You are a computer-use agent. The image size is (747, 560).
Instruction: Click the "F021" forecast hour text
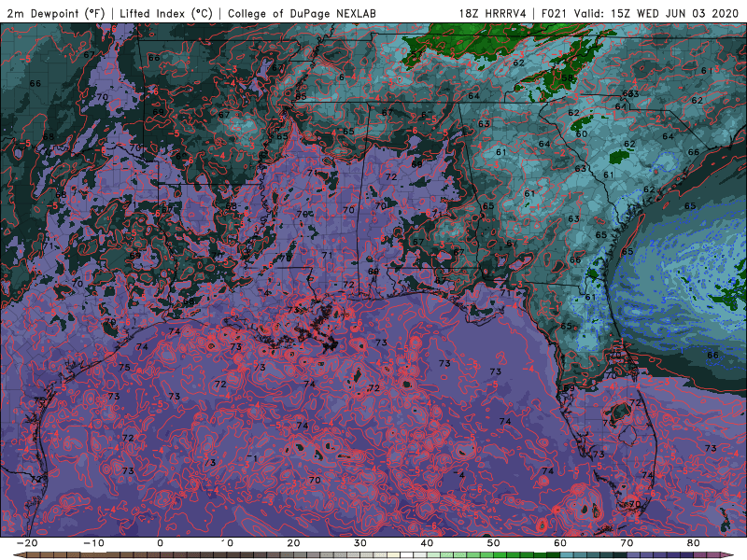click(555, 13)
